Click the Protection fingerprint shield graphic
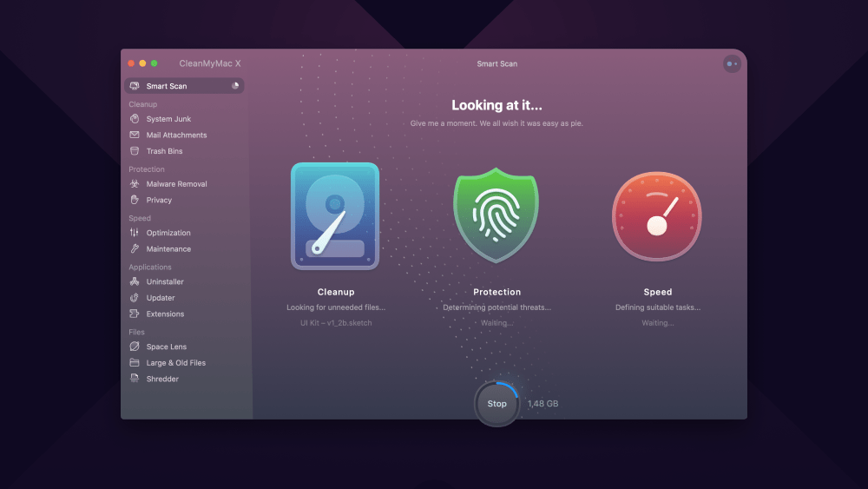 (x=496, y=215)
